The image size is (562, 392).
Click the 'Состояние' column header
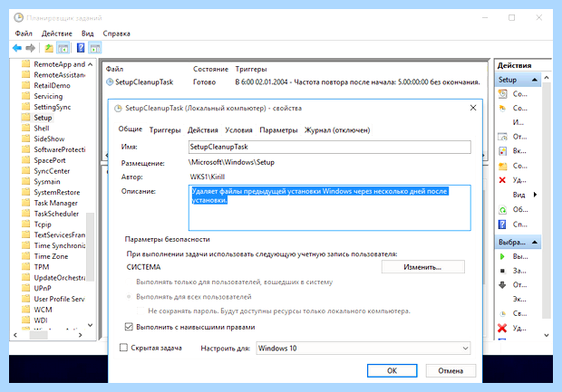click(210, 69)
